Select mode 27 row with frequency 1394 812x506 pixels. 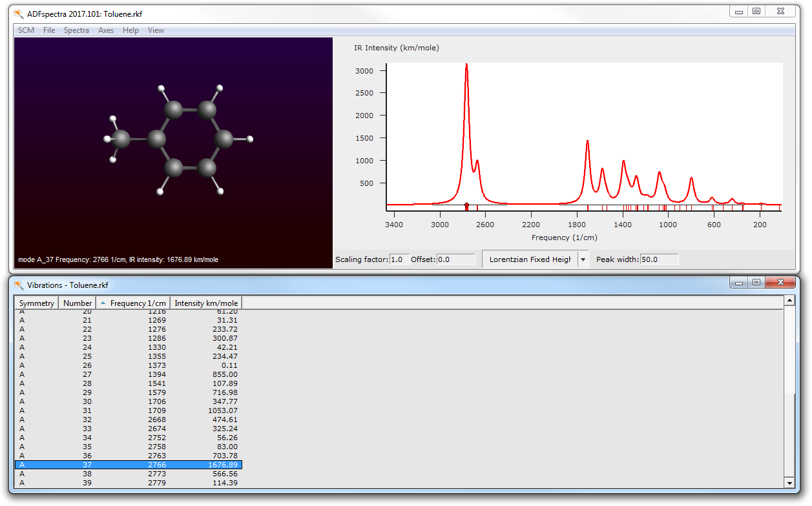tap(128, 374)
